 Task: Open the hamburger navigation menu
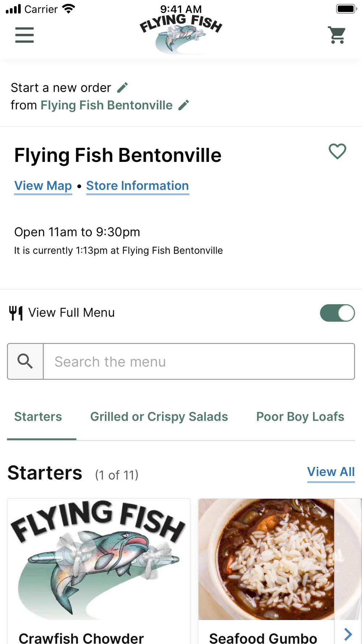point(25,35)
